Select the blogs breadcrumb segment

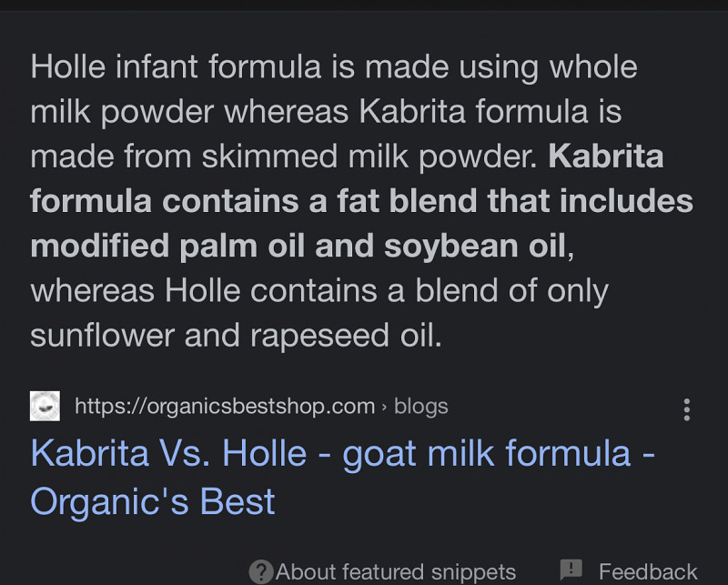[x=420, y=406]
